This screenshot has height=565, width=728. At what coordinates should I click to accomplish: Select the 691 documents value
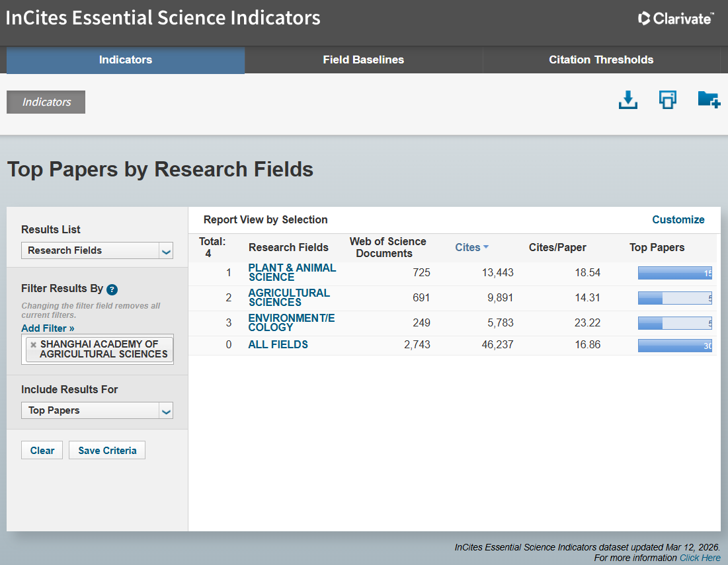tap(422, 298)
